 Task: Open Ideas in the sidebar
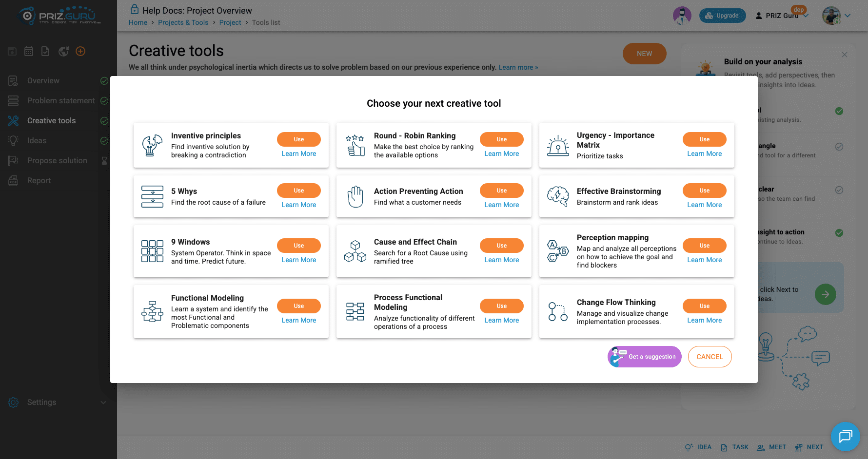[x=58, y=141]
